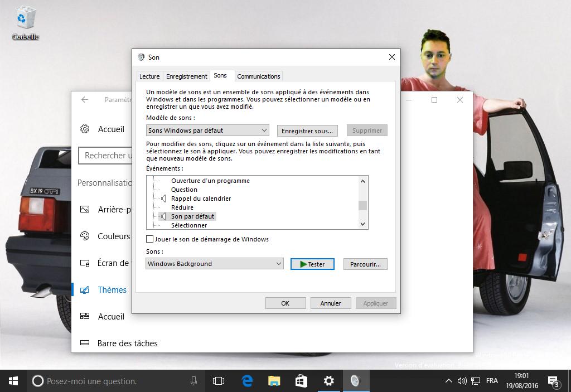Open the Windows Store taskbar icon
The width and height of the screenshot is (571, 392).
(x=301, y=381)
